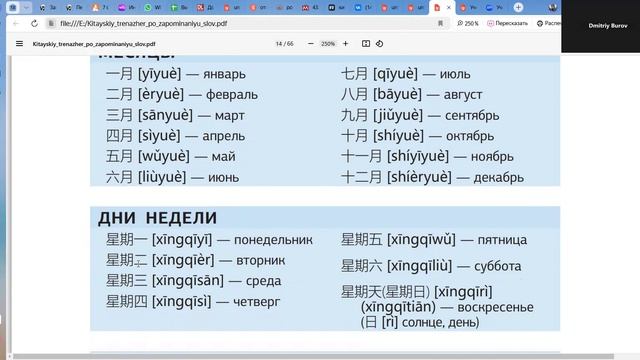
Task: Open the tab list dropdown chevron
Action: (26, 7)
